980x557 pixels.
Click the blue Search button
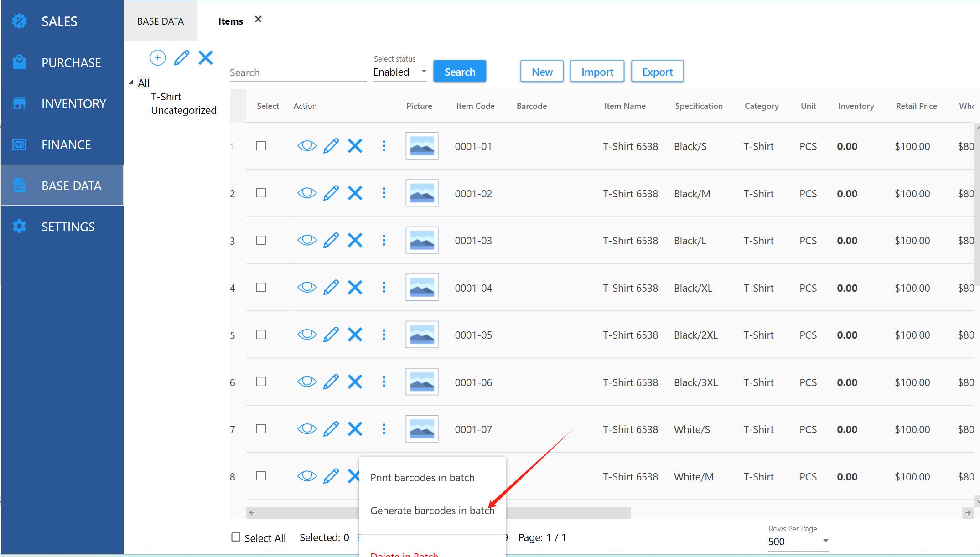coord(459,72)
